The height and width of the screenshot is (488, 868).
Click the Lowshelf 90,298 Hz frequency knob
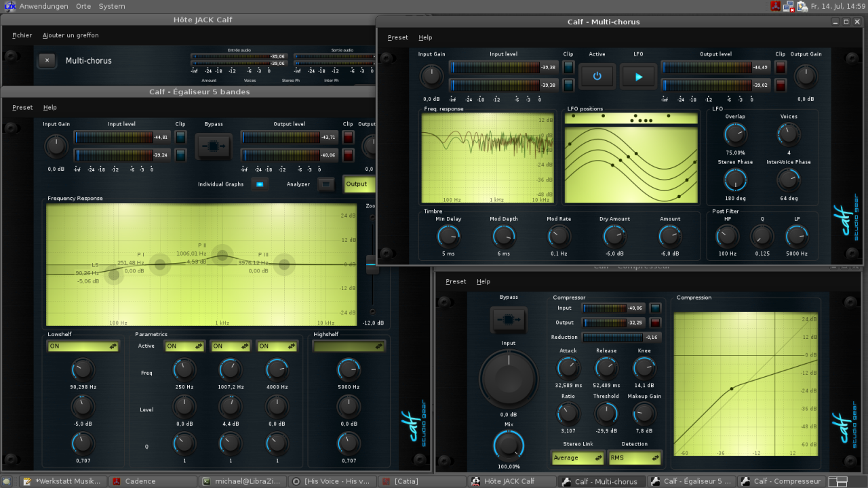[x=83, y=369]
